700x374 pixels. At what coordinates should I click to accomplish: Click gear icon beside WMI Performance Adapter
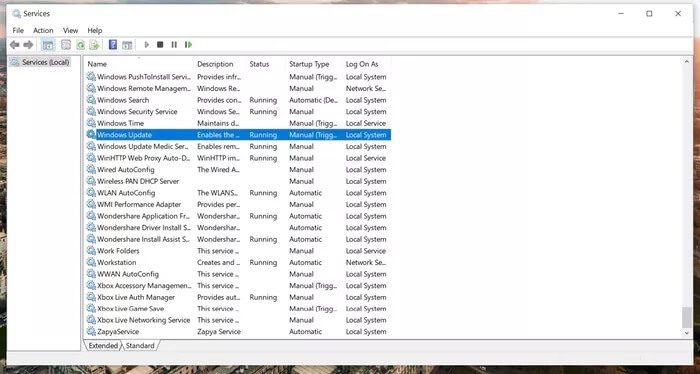91,204
